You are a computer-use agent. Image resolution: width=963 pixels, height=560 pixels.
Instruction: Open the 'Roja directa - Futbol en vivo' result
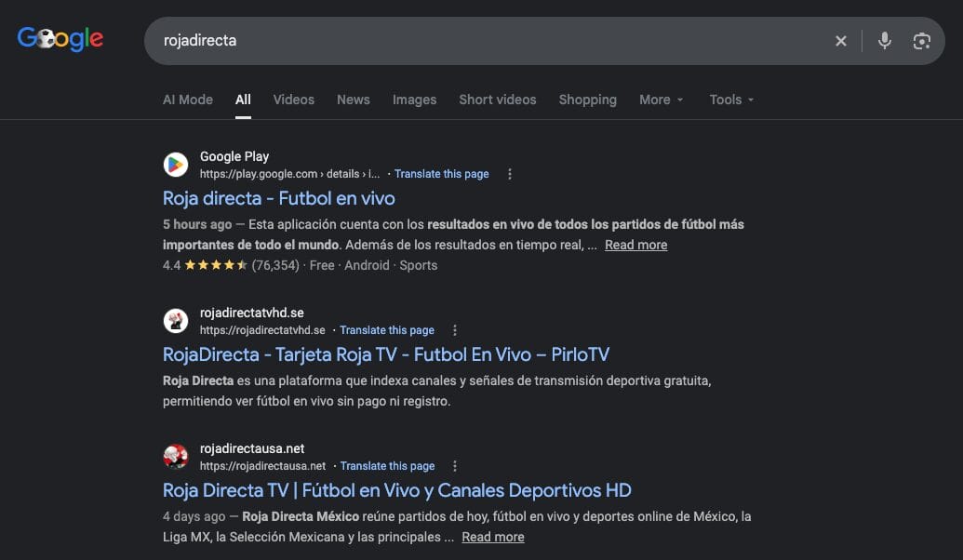point(279,198)
